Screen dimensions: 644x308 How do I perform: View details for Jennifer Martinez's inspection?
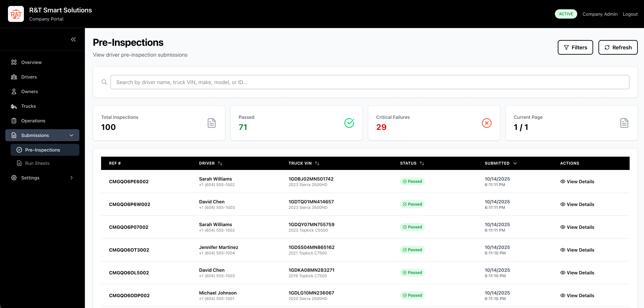click(x=577, y=250)
